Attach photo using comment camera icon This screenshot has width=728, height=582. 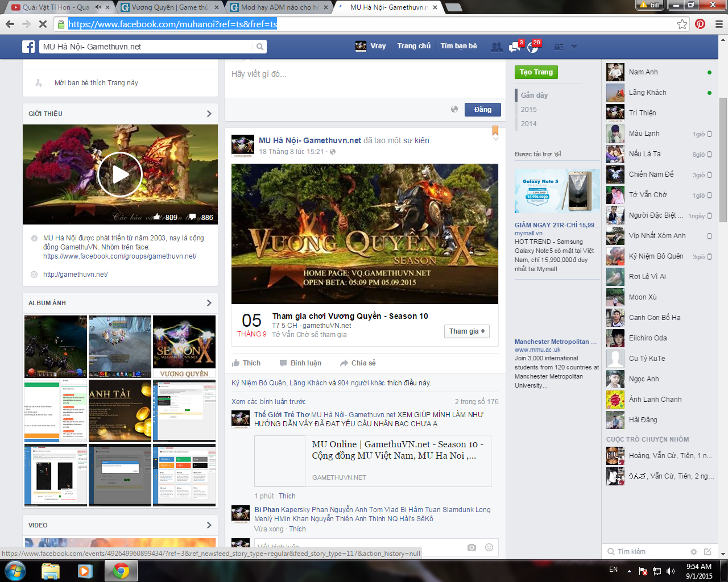471,547
